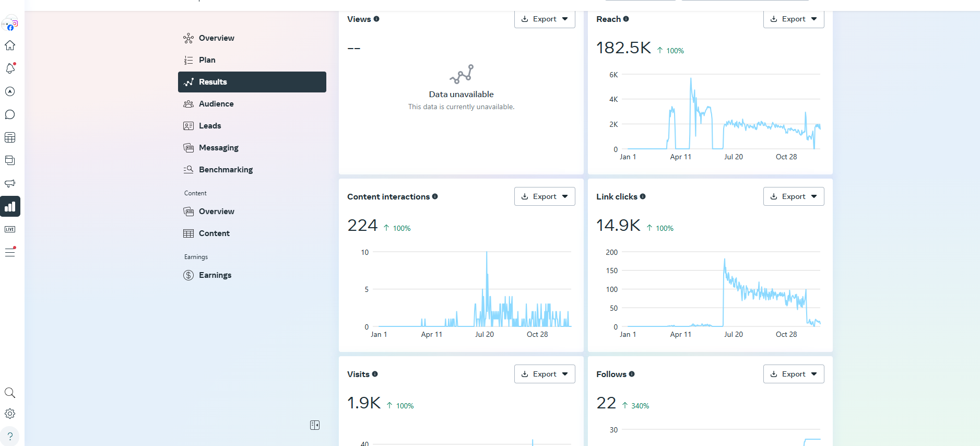Click the Home icon in left rail
This screenshot has height=446, width=980.
click(x=10, y=45)
